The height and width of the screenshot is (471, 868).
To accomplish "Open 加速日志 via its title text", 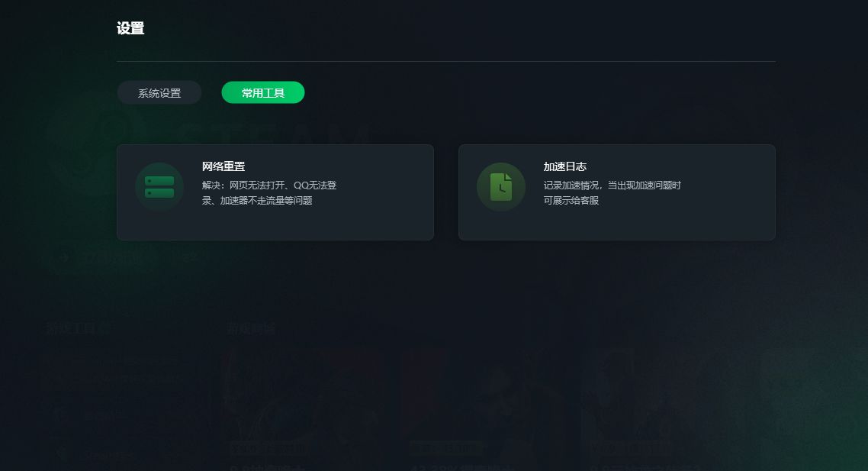I will tap(564, 166).
